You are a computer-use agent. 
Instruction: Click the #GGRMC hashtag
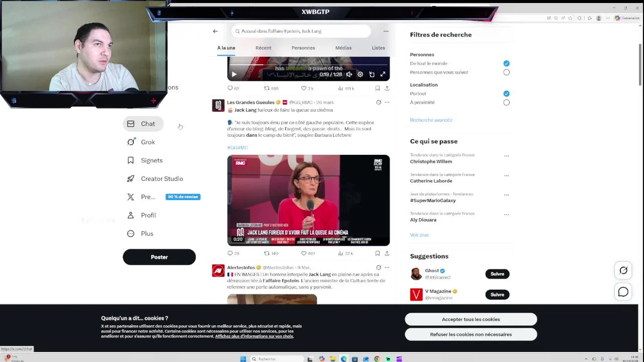[x=237, y=148]
